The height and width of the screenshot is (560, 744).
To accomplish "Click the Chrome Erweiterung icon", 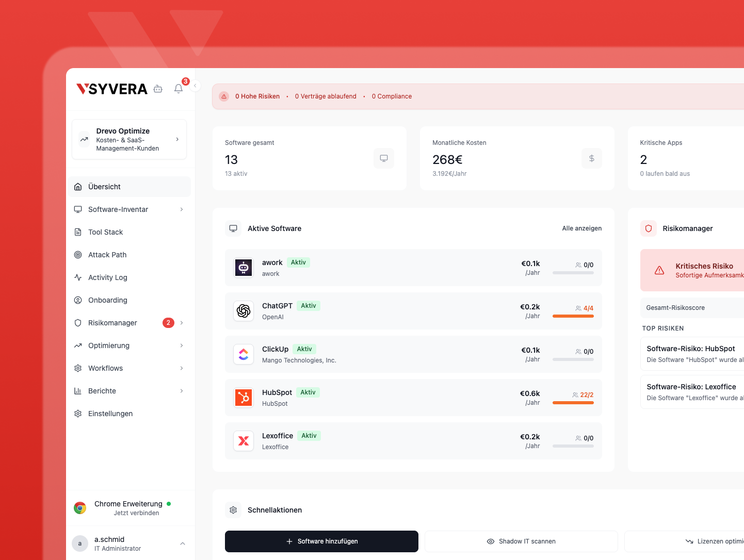I will 80,508.
